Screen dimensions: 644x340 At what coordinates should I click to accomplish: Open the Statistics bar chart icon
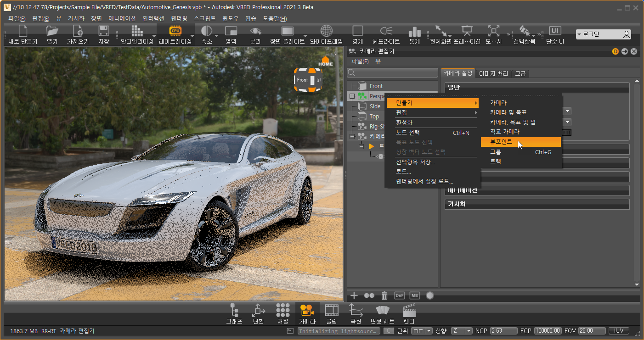point(414,31)
